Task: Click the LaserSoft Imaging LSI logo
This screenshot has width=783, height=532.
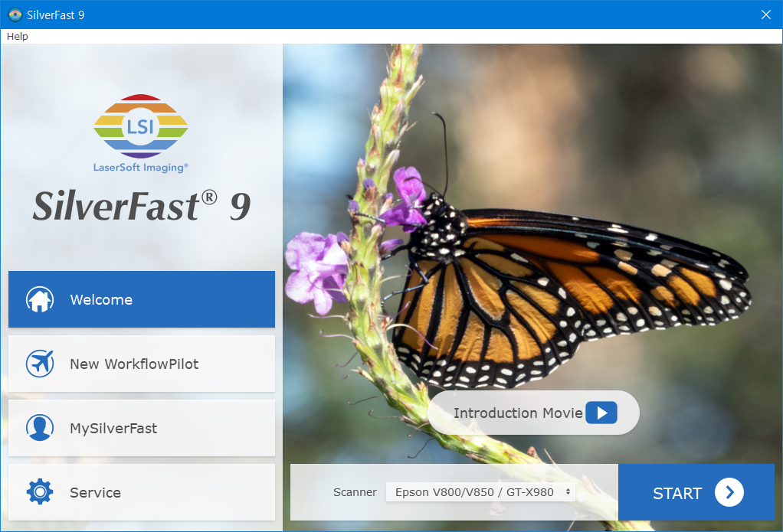Action: tap(141, 133)
